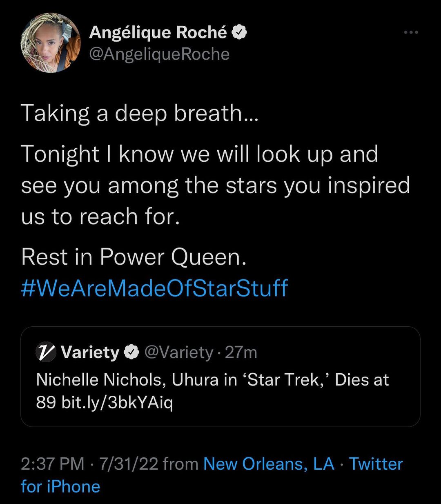Open the #WeAreMadeOfStarStuff hashtag

click(x=154, y=288)
